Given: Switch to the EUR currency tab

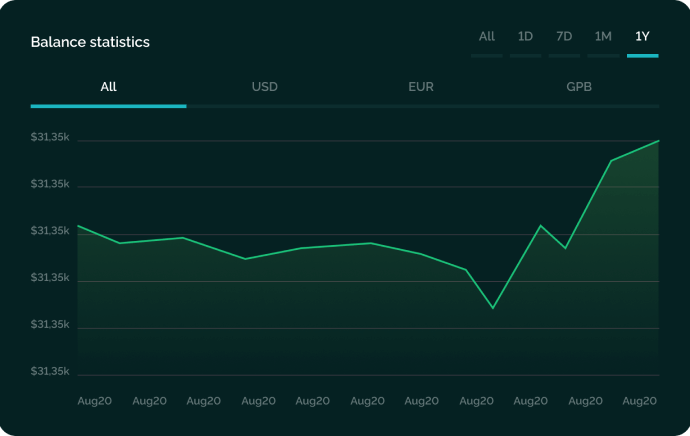Looking at the screenshot, I should [x=421, y=87].
